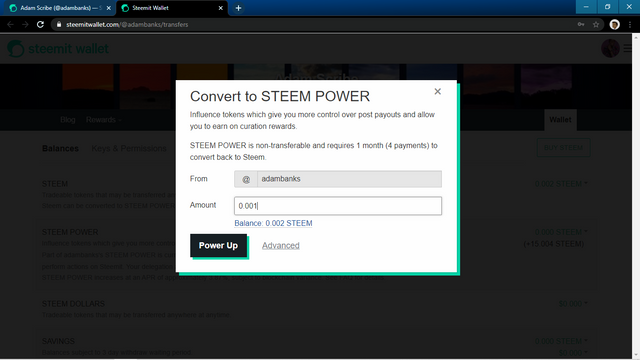This screenshot has width=640, height=360.
Task: Open user avatar in site header
Action: (x=610, y=49)
